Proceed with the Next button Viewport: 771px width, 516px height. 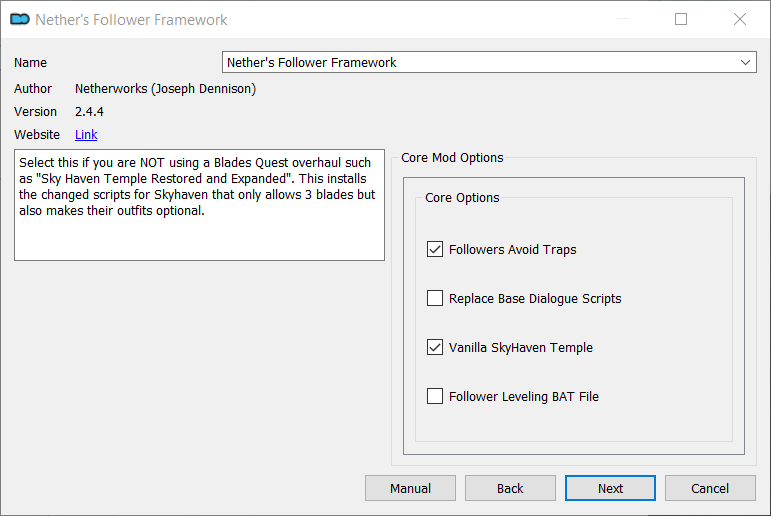[x=610, y=488]
